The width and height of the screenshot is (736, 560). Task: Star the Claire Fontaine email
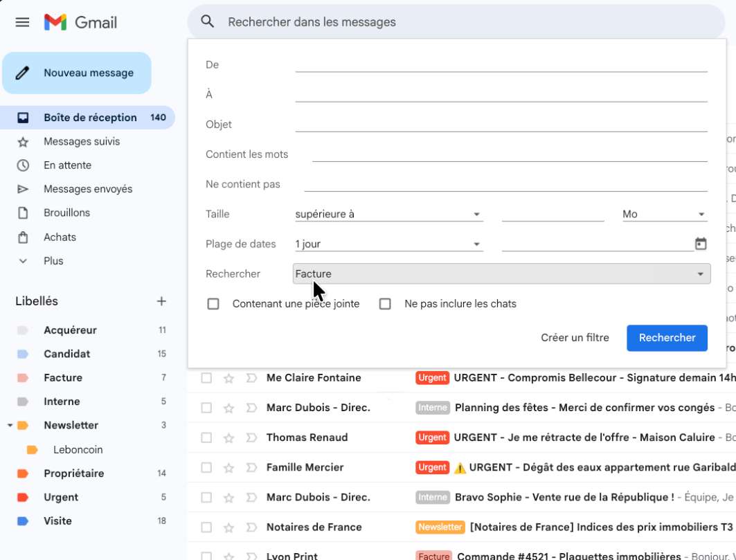click(x=228, y=378)
